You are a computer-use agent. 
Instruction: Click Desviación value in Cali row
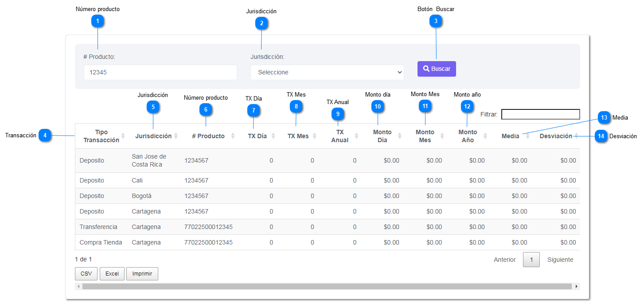click(x=568, y=180)
